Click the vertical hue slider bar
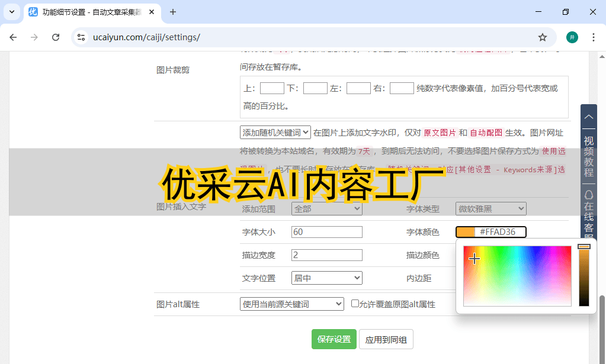Image resolution: width=606 pixels, height=364 pixels. coord(584,276)
